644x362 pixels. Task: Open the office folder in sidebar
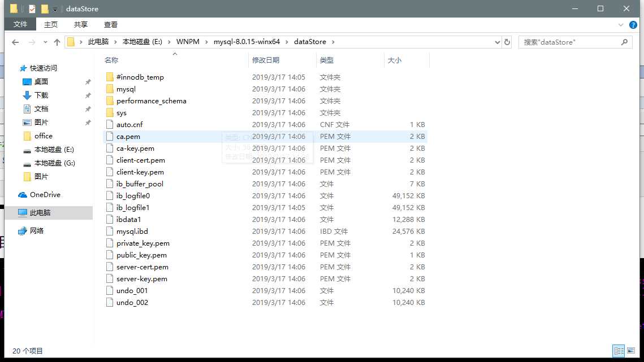pos(37,136)
